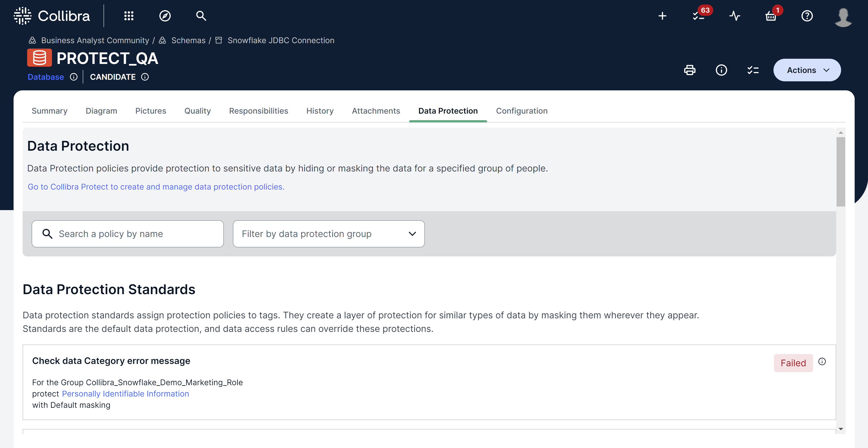
Task: Follow Go to Collibra Protect link
Action: point(156,187)
